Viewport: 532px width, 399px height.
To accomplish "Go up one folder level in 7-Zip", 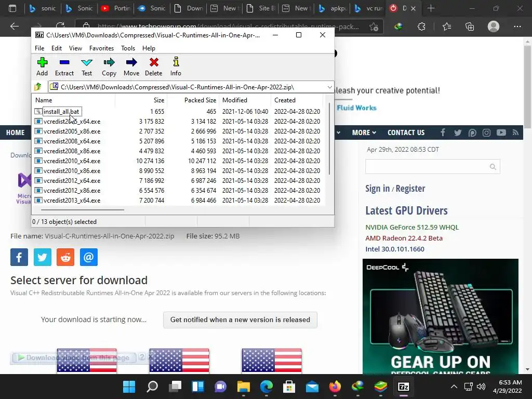I will tap(38, 87).
